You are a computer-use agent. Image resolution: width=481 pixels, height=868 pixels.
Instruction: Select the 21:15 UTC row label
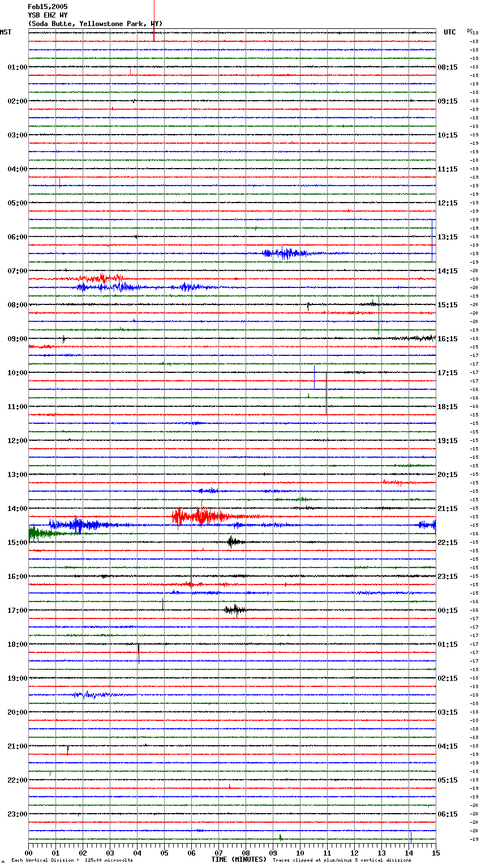point(448,509)
